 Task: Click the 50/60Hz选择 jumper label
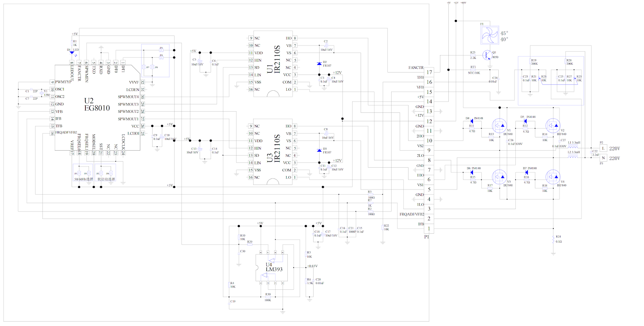point(83,179)
